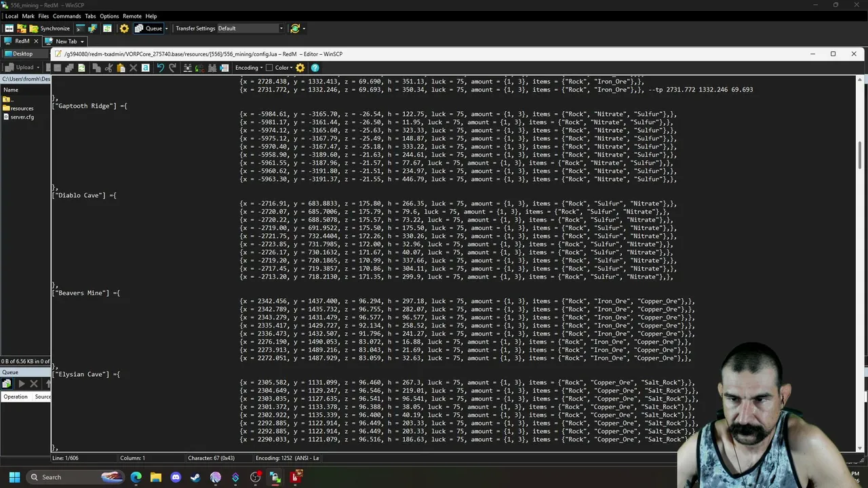Open the Find binoculars tool in editor

pos(188,68)
